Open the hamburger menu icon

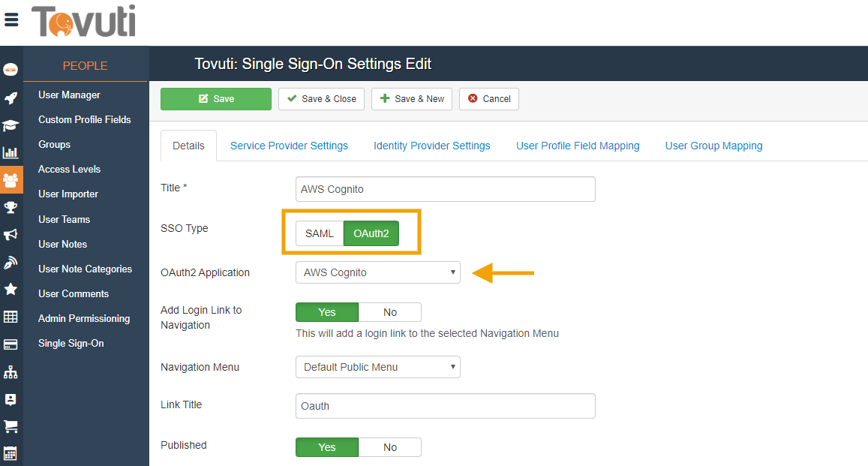point(11,20)
